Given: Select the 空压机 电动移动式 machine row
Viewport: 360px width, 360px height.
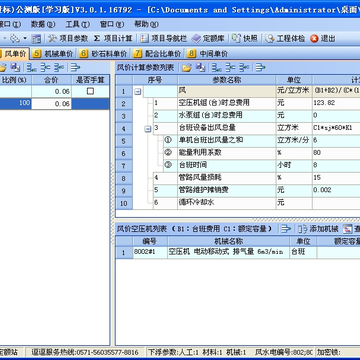Looking at the screenshot, I should (x=238, y=252).
